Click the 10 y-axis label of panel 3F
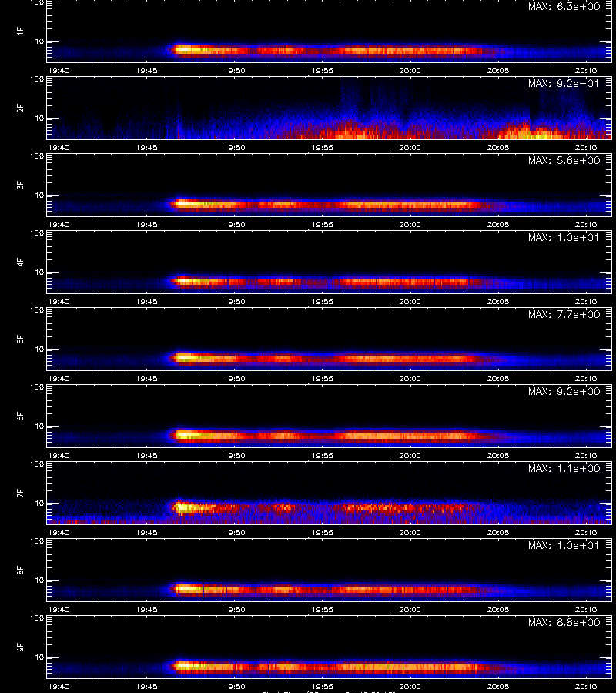The image size is (616, 693). [40, 195]
